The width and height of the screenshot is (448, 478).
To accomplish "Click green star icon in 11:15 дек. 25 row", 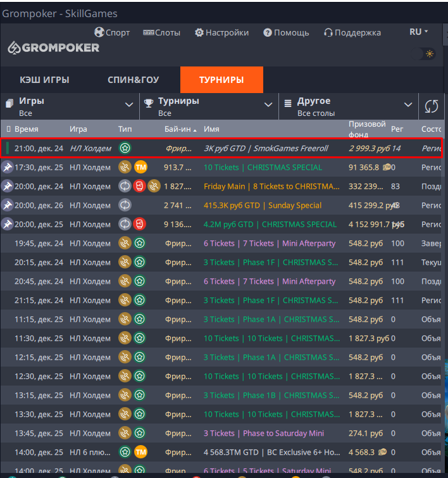I will pyautogui.click(x=140, y=319).
